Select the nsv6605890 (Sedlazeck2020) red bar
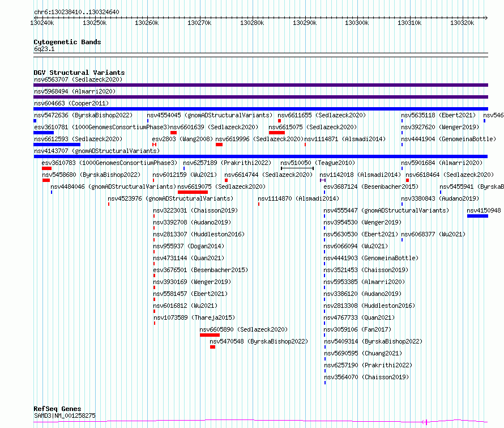This screenshot has width=504, height=428. click(210, 335)
